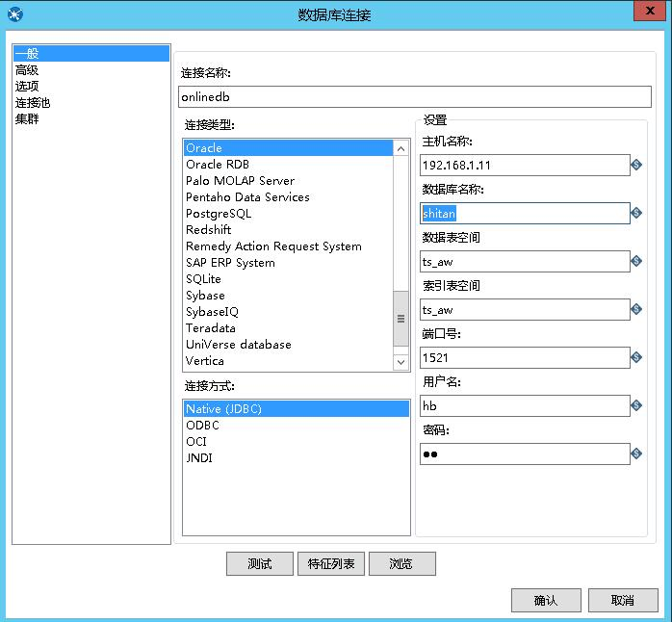Select Remedy Action Request System
672x622 pixels.
point(288,246)
